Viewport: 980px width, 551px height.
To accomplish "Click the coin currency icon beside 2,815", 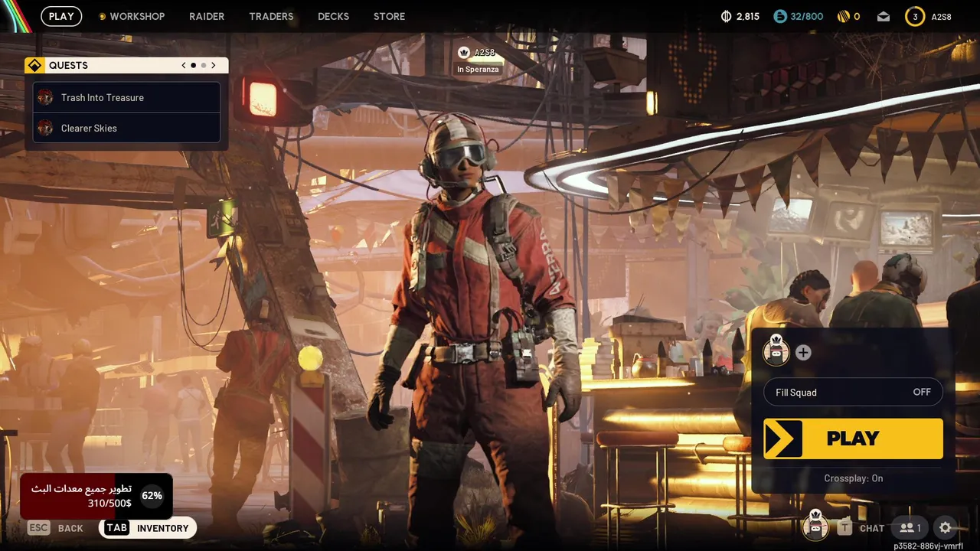I will pos(727,16).
